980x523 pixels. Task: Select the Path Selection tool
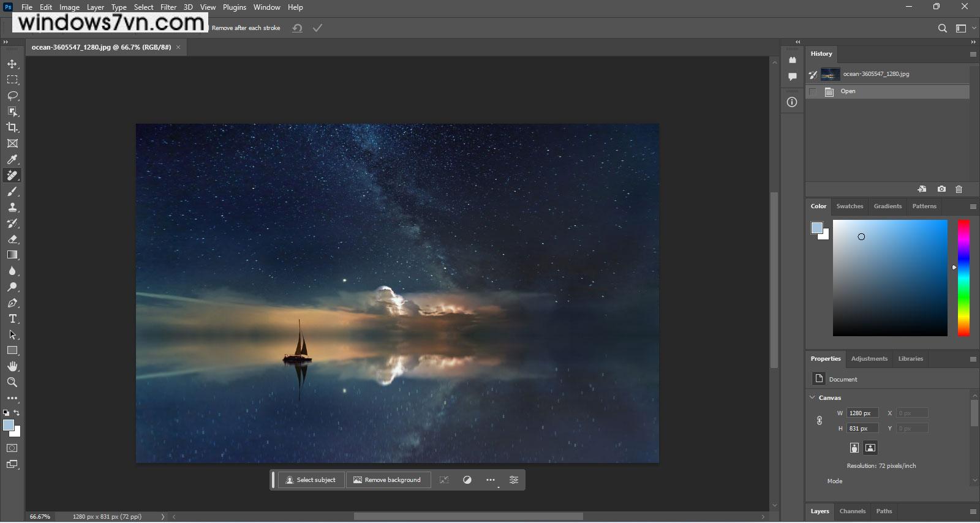[x=12, y=334]
